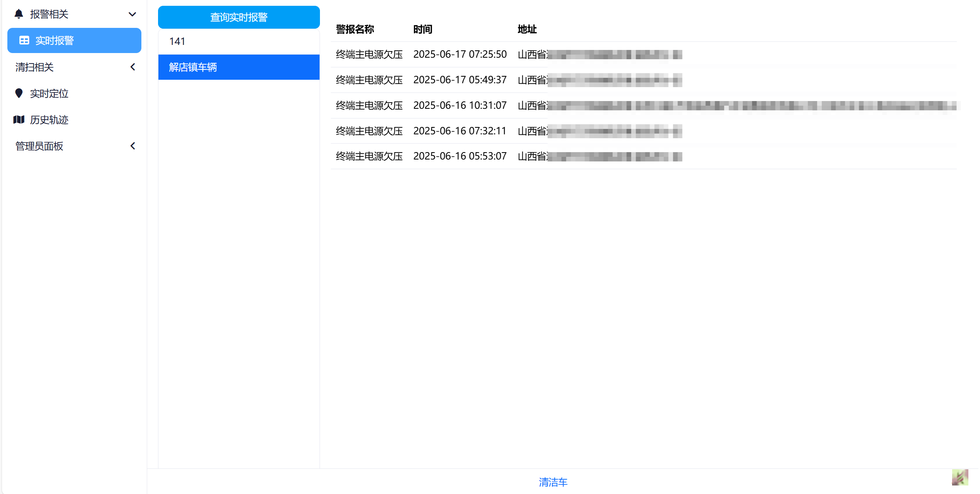Click the alarm row at 2025-06-16 10:31:07
This screenshot has width=980, height=494.
(459, 105)
